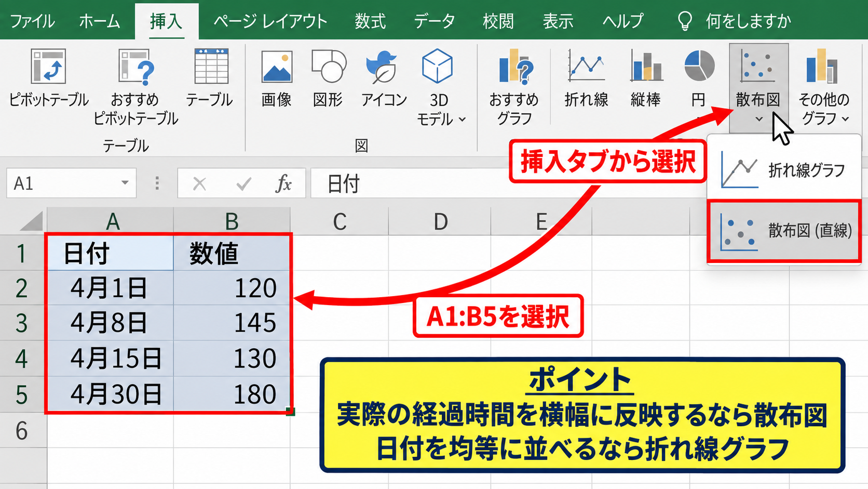Click the formula bar cancel (×) icon
This screenshot has height=489, width=868.
click(199, 183)
